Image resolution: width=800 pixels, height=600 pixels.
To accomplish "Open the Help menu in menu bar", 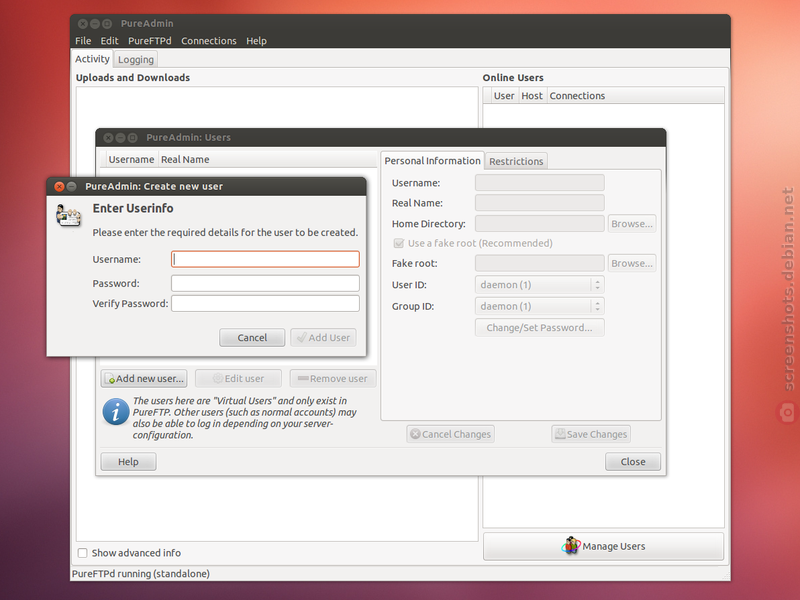I will [256, 41].
